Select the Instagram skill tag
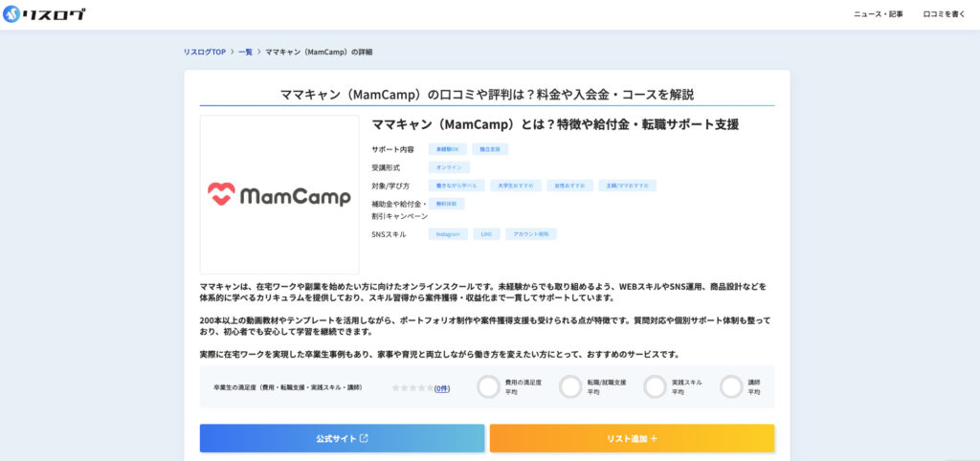The width and height of the screenshot is (980, 461). [x=448, y=233]
